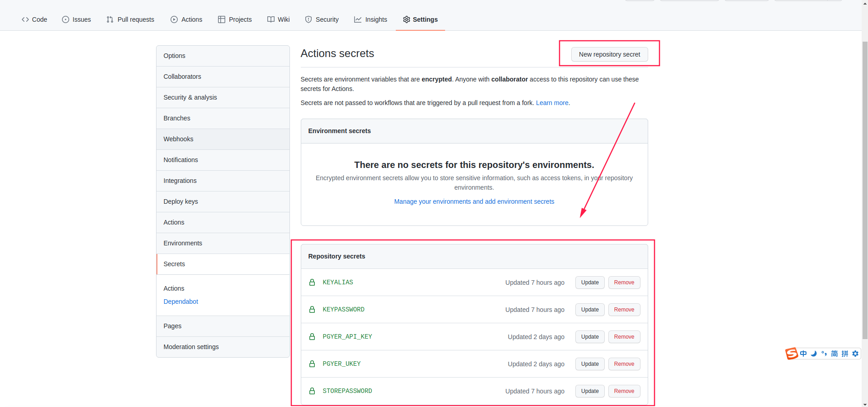This screenshot has height=407, width=868.
Task: Open IME settings gear icon
Action: coord(855,354)
